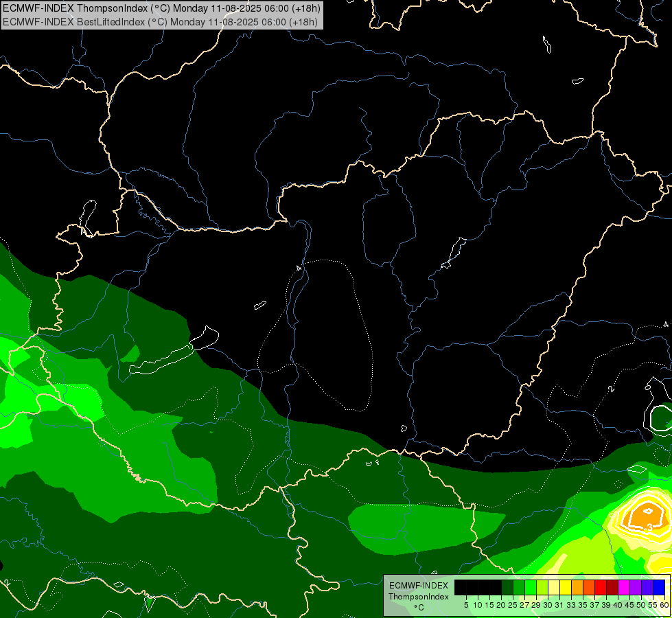Click the legend label 'ECMWF-INDEX'
672x618 pixels.
[419, 586]
